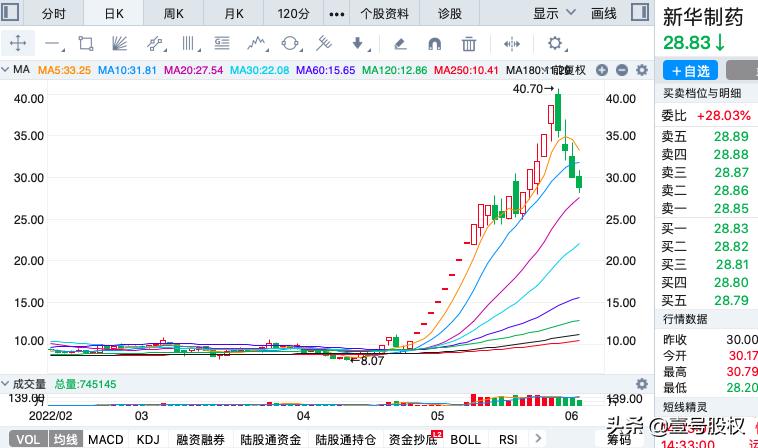The width and height of the screenshot is (758, 448).
Task: Toggle 均线 moving average button
Action: (x=65, y=439)
